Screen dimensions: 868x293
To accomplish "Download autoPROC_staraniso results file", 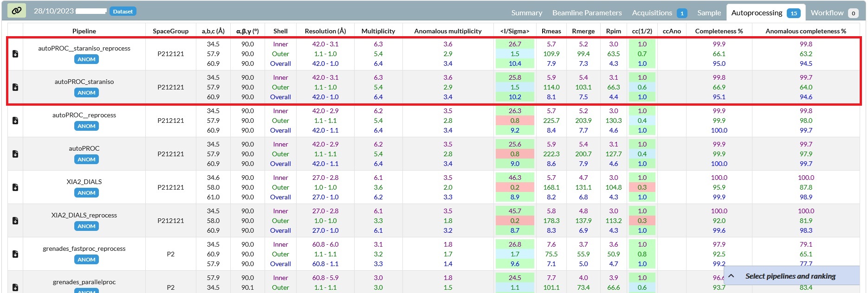I will coord(15,87).
